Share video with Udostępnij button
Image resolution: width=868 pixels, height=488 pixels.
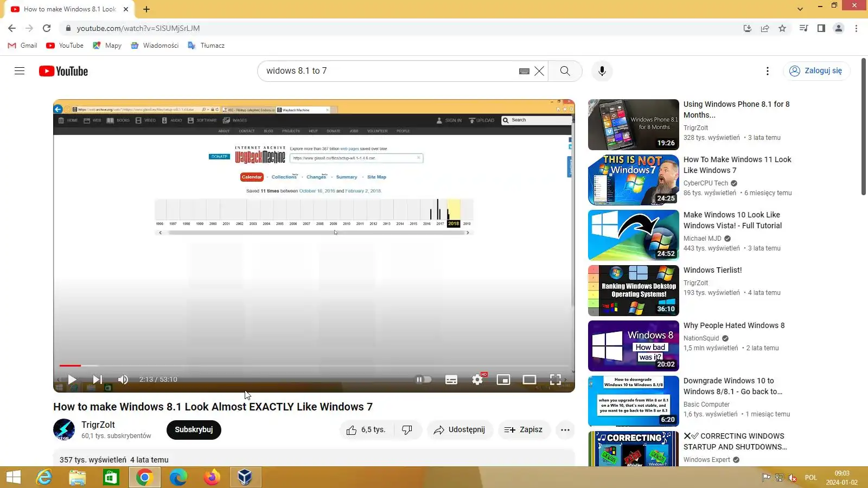(x=460, y=430)
